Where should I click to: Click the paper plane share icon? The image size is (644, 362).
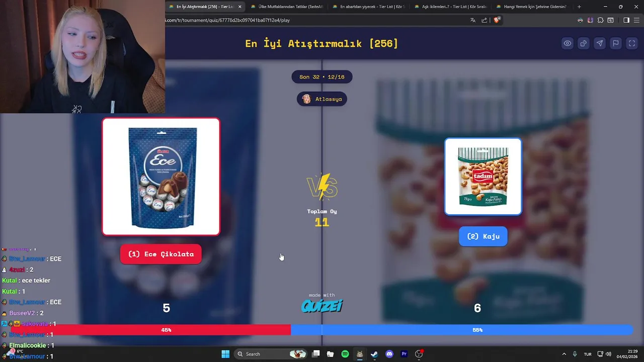click(599, 43)
